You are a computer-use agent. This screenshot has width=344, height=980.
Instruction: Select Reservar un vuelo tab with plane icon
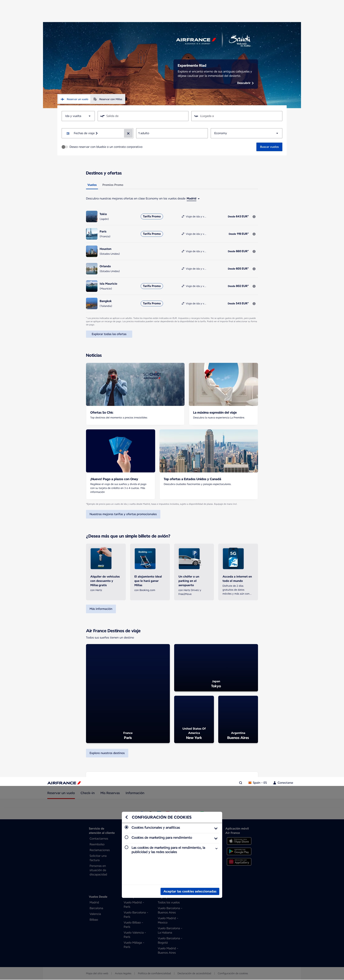click(75, 99)
